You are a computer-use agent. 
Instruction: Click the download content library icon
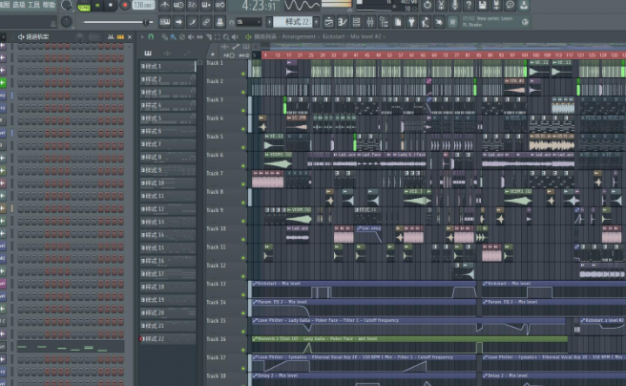(524, 5)
